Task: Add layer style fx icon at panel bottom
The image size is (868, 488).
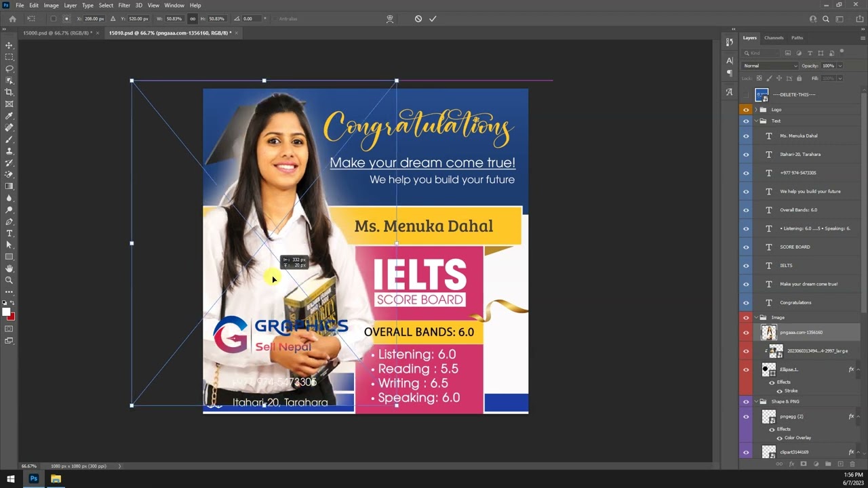Action: pyautogui.click(x=791, y=464)
